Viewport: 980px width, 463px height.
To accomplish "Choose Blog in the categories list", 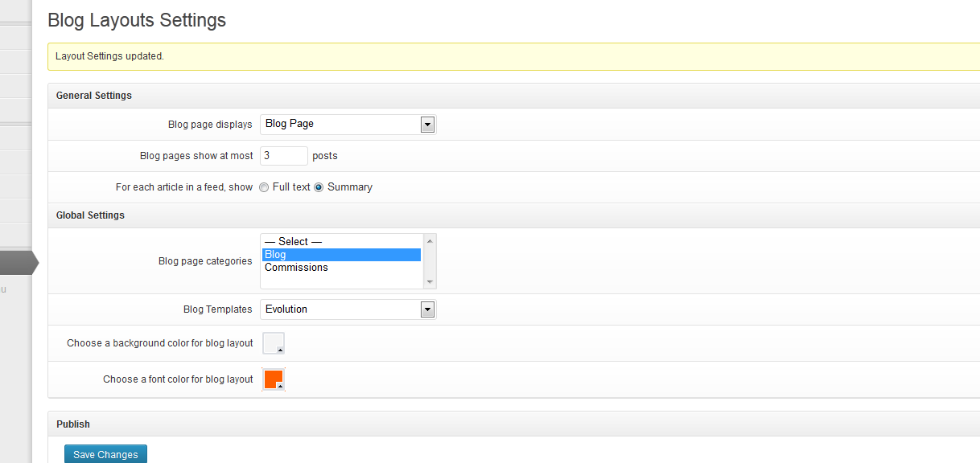I will (x=341, y=255).
